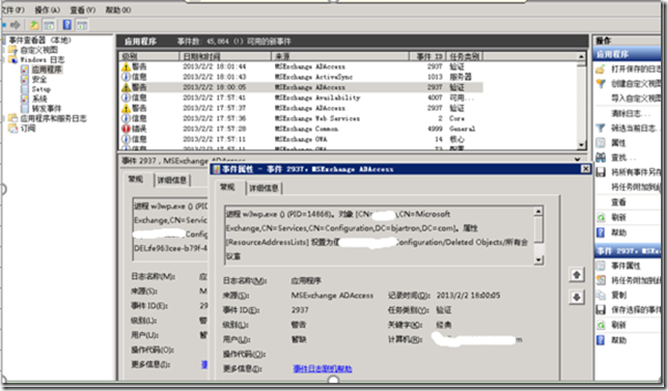Image resolution: width=668 pixels, height=391 pixels.
Task: Select 应用程序和服务日志 in the tree
Action: [53, 118]
